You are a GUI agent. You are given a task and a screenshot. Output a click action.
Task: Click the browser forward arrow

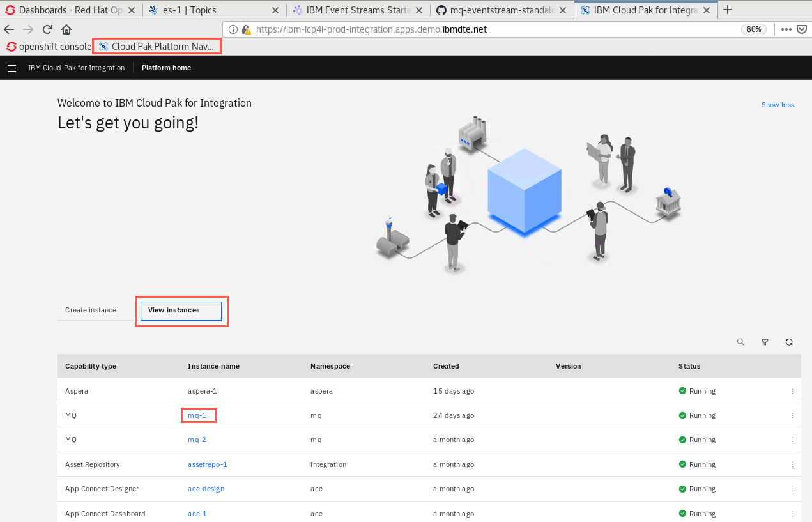[28, 29]
